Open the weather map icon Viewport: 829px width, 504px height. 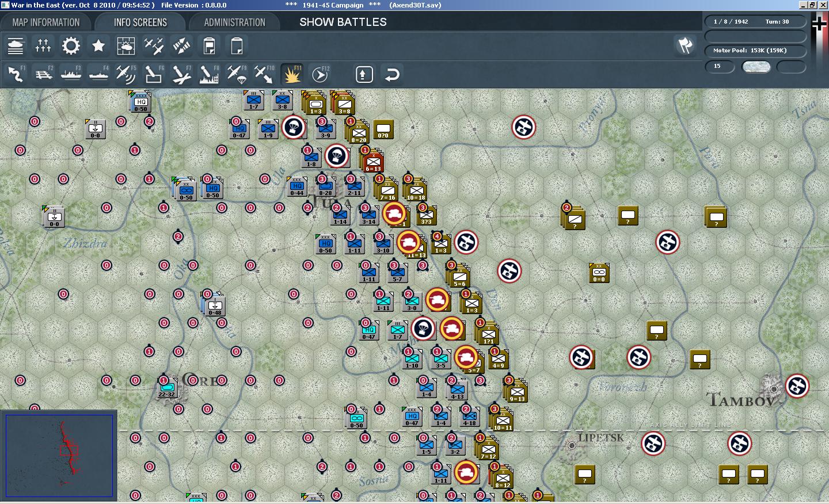point(126,45)
